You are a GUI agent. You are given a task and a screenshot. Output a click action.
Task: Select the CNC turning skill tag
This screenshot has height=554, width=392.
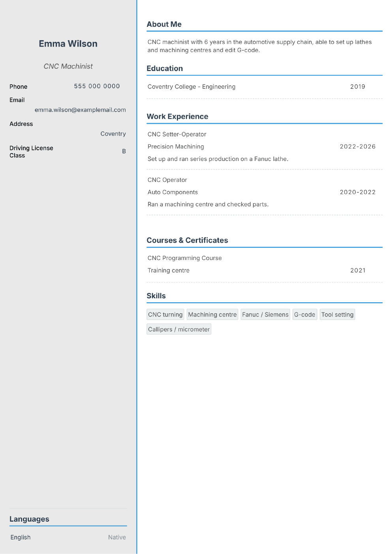pos(165,314)
